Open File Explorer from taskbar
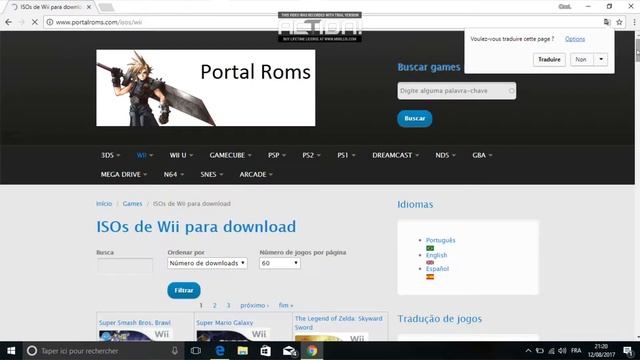640x360 pixels. pos(242,351)
